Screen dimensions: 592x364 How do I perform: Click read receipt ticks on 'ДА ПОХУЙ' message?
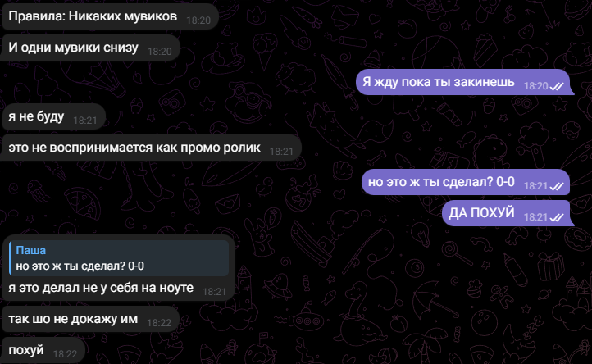pos(557,217)
